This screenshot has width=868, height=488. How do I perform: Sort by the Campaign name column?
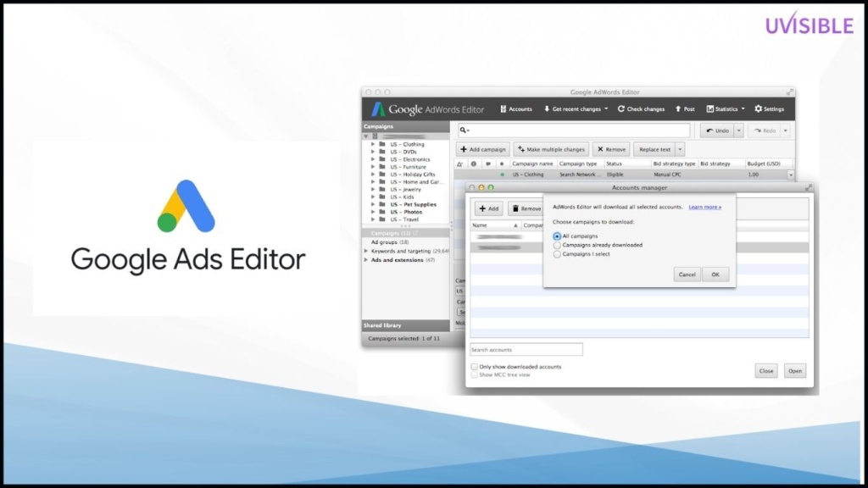(x=532, y=164)
